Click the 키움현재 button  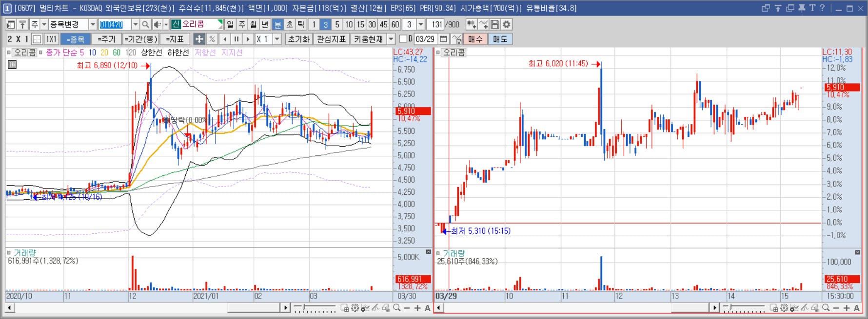(x=369, y=39)
